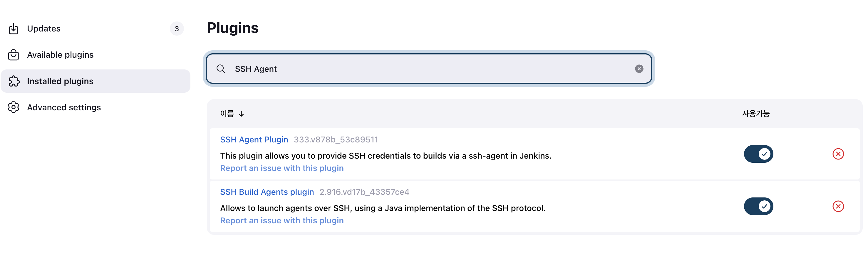The width and height of the screenshot is (868, 256).
Task: Report an issue with SSH Build Agents plugin
Action: tap(282, 220)
